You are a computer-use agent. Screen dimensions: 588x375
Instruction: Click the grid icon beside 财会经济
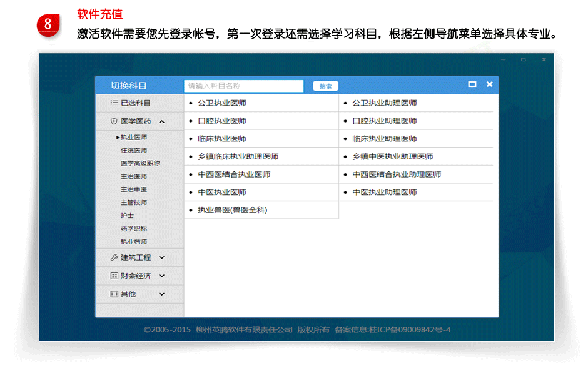point(114,276)
